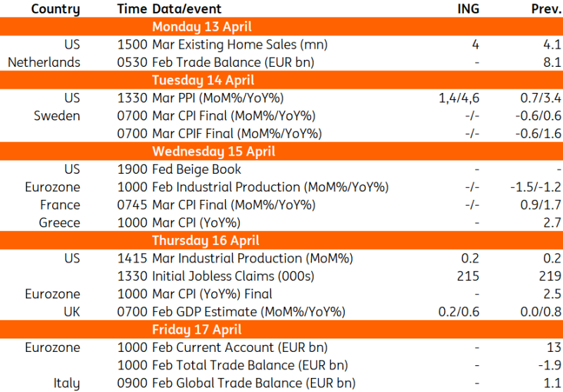563x392 pixels.
Task: Click the Tuesday 14 April banner
Action: (281, 80)
